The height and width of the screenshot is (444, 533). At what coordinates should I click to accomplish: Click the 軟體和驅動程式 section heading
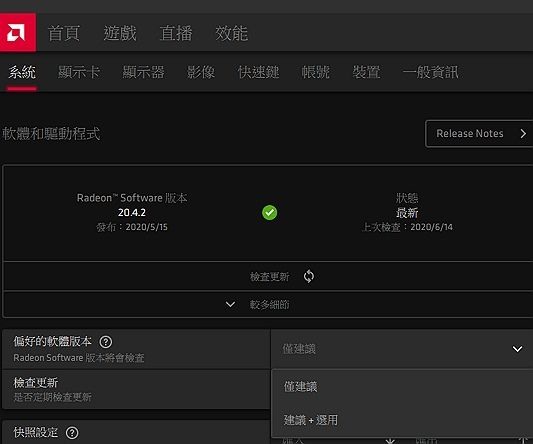pos(51,134)
